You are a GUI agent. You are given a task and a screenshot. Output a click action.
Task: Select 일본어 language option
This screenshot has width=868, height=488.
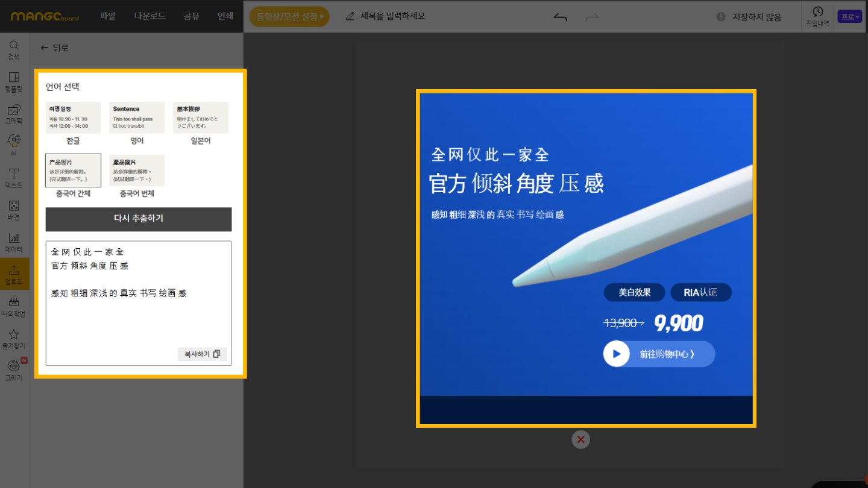pyautogui.click(x=201, y=124)
